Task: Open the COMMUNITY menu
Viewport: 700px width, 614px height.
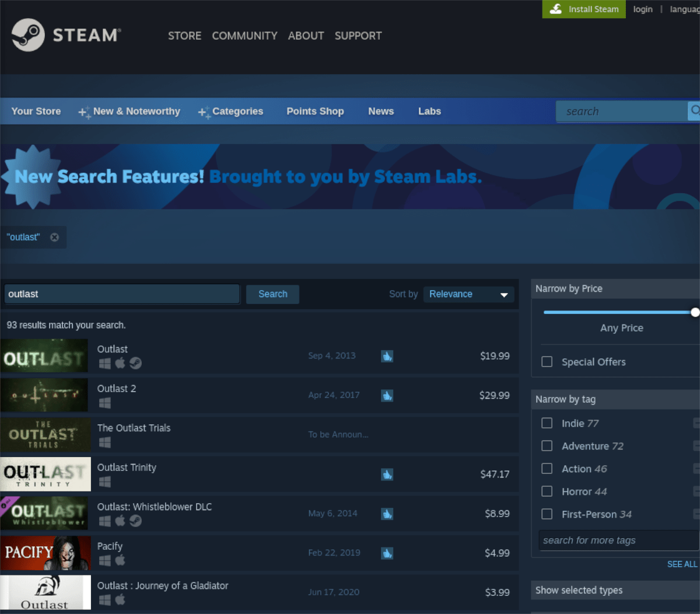Action: [x=244, y=36]
